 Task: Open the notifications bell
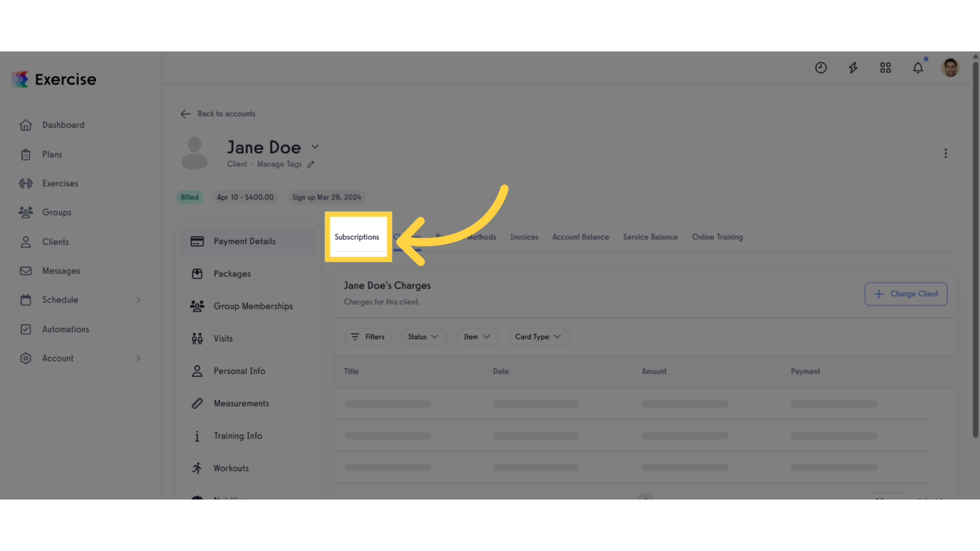click(918, 68)
